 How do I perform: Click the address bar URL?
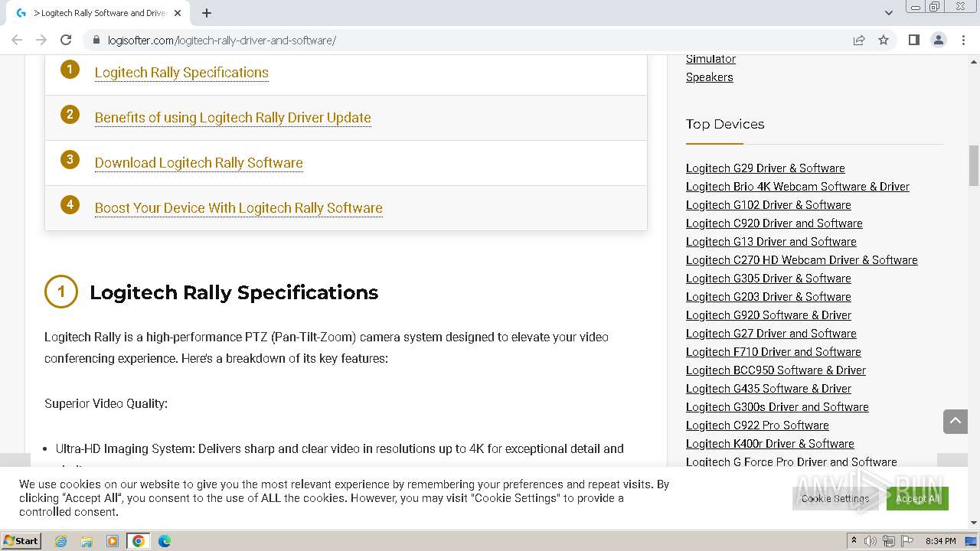[x=222, y=40]
